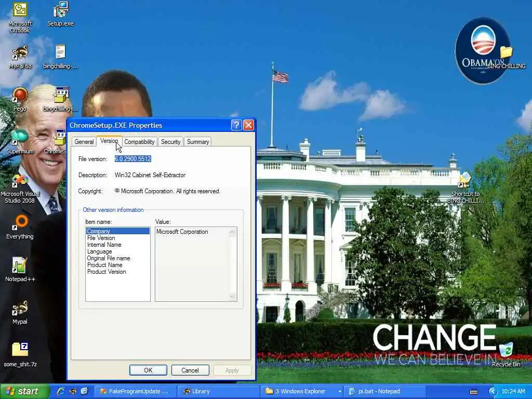Select File Version in the item list
The width and height of the screenshot is (532, 399).
tap(117, 238)
